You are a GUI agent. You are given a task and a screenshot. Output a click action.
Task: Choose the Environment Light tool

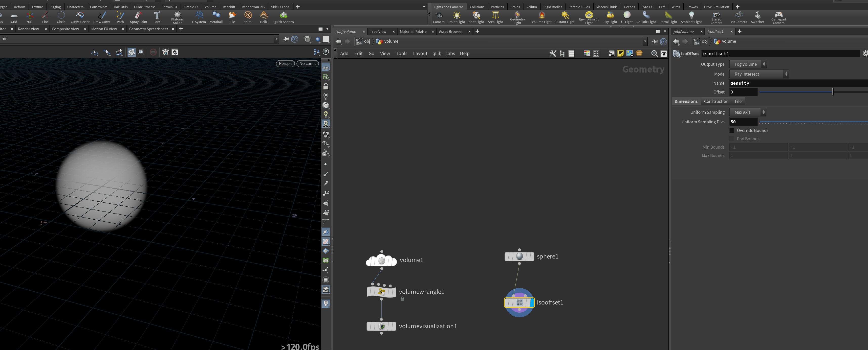point(589,17)
